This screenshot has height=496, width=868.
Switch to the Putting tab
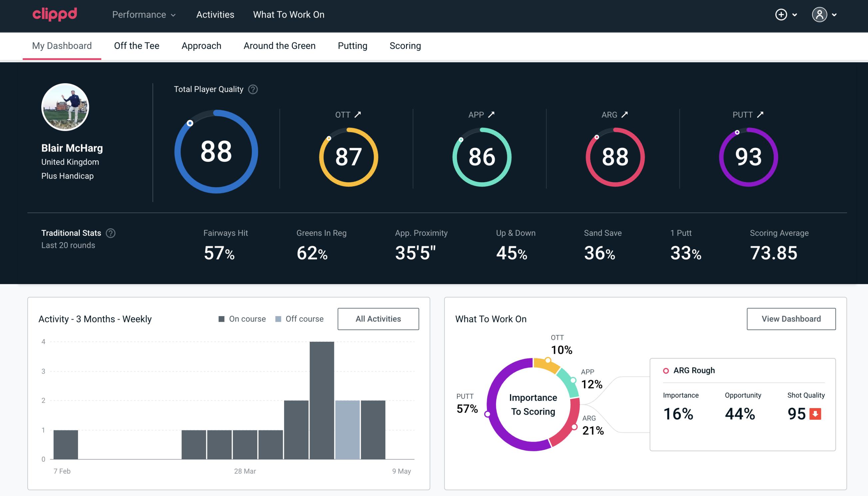pyautogui.click(x=352, y=45)
